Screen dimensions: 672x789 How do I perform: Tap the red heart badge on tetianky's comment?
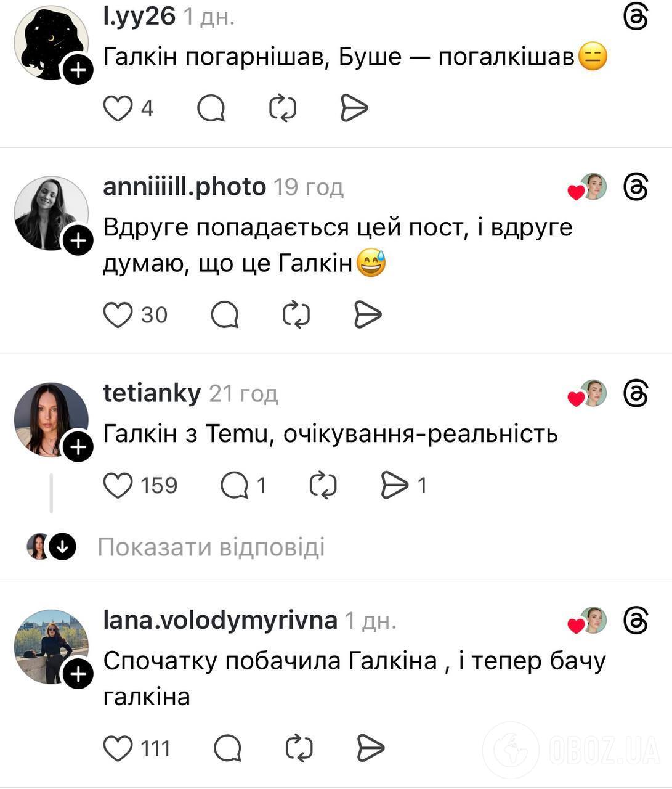click(x=575, y=398)
